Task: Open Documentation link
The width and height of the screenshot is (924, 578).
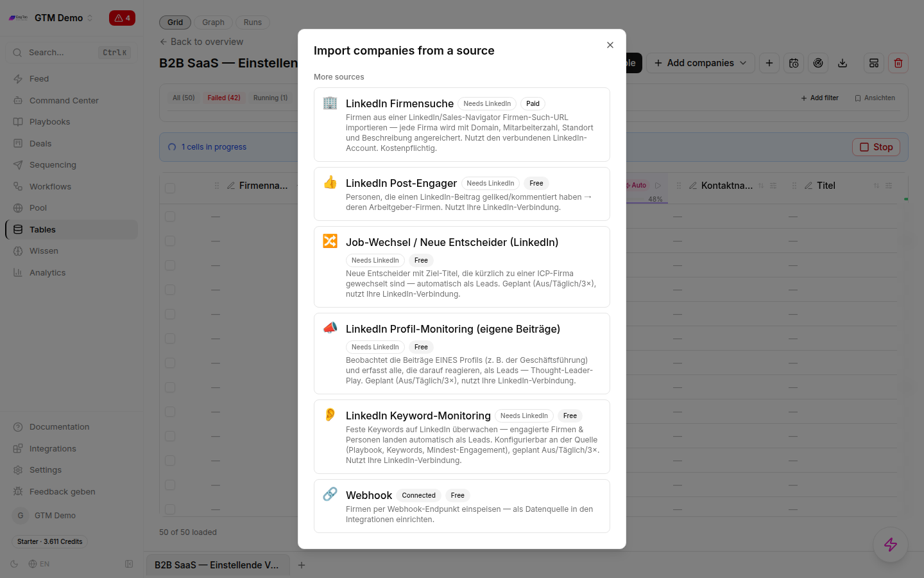Action: click(71, 427)
